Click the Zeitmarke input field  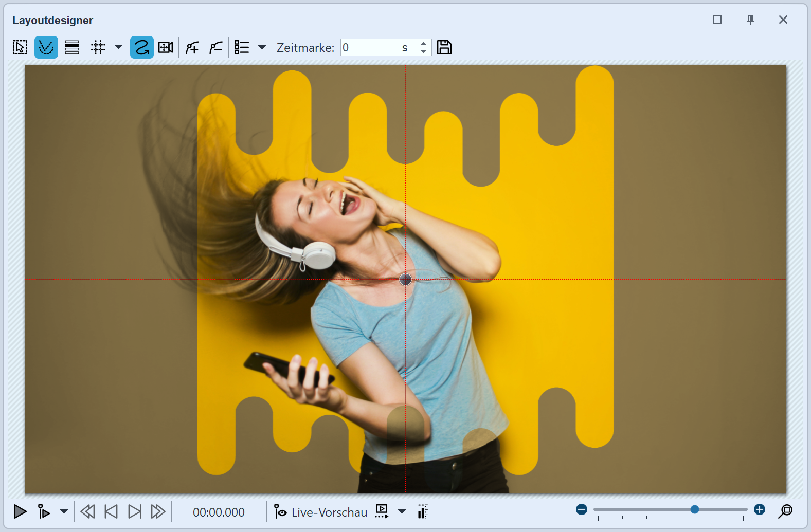click(x=370, y=48)
